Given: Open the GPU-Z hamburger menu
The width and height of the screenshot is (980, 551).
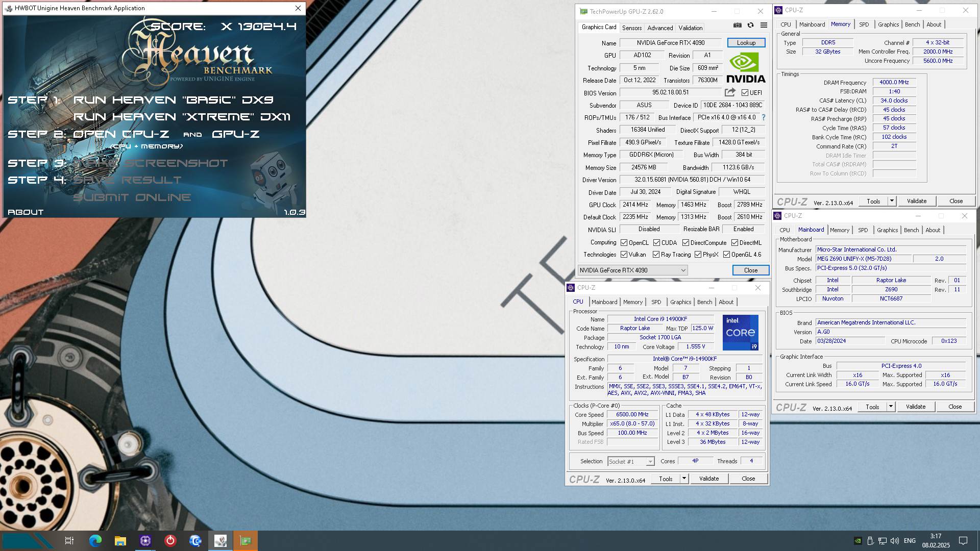Looking at the screenshot, I should [764, 25].
